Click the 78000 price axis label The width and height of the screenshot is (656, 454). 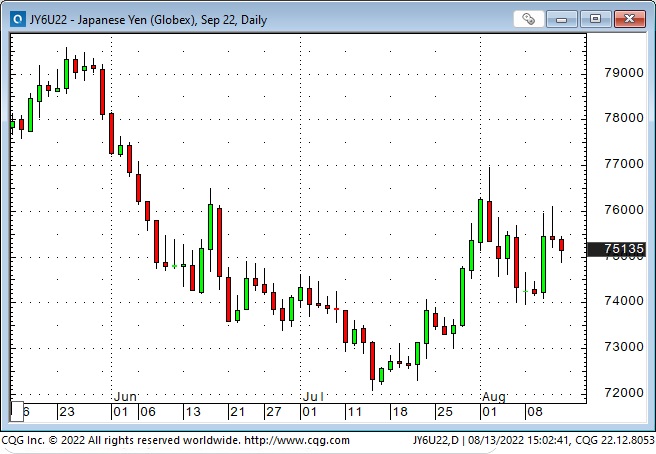click(x=624, y=118)
